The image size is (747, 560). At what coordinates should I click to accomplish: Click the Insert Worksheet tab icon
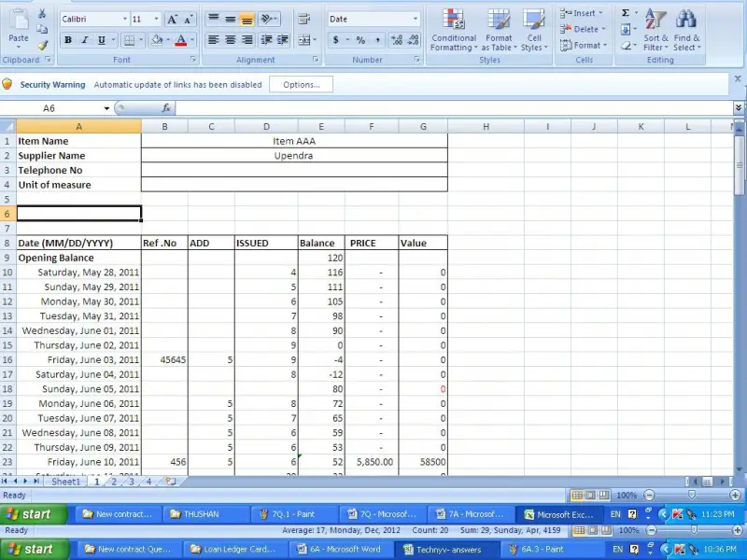click(170, 482)
